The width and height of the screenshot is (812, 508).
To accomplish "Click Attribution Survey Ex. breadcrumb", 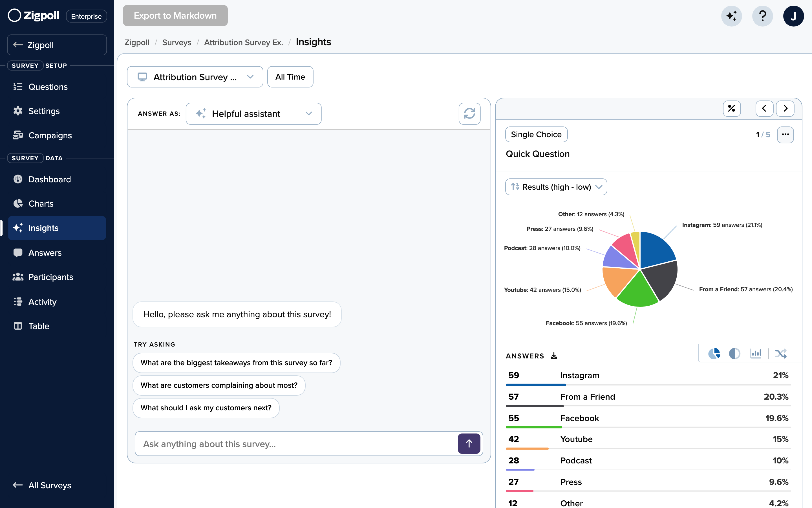I will 244,42.
